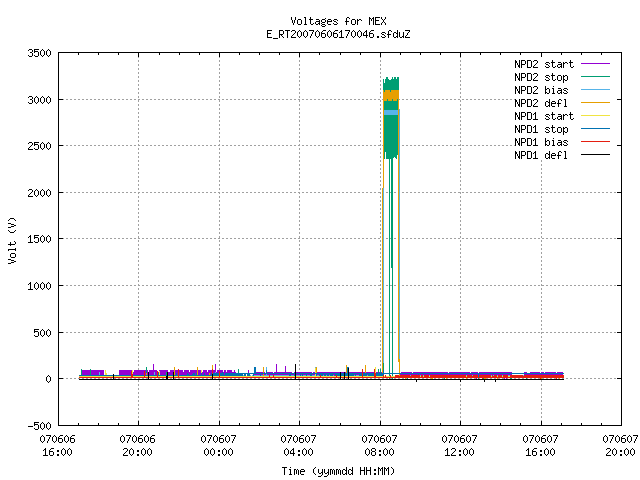The width and height of the screenshot is (640, 480).
Task: Click the green NPD2 stop voltage spike
Action: (391, 135)
